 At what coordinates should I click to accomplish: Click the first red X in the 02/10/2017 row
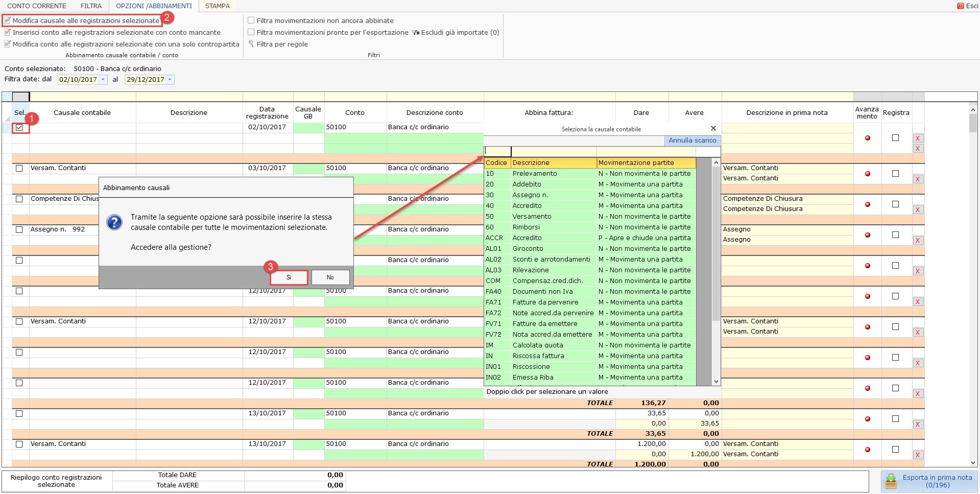(918, 138)
